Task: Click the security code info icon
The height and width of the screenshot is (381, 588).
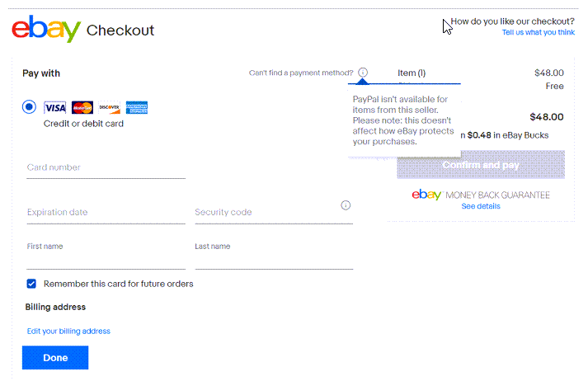Action: [346, 205]
